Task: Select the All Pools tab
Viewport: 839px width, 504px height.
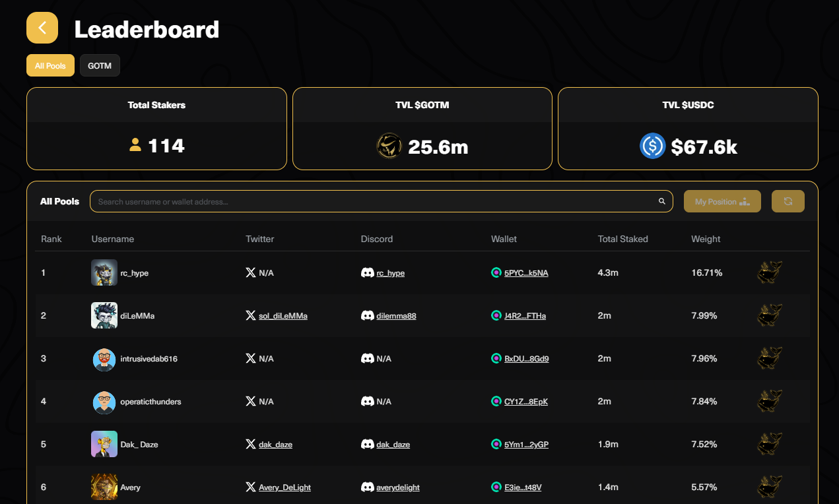Action: tap(50, 66)
